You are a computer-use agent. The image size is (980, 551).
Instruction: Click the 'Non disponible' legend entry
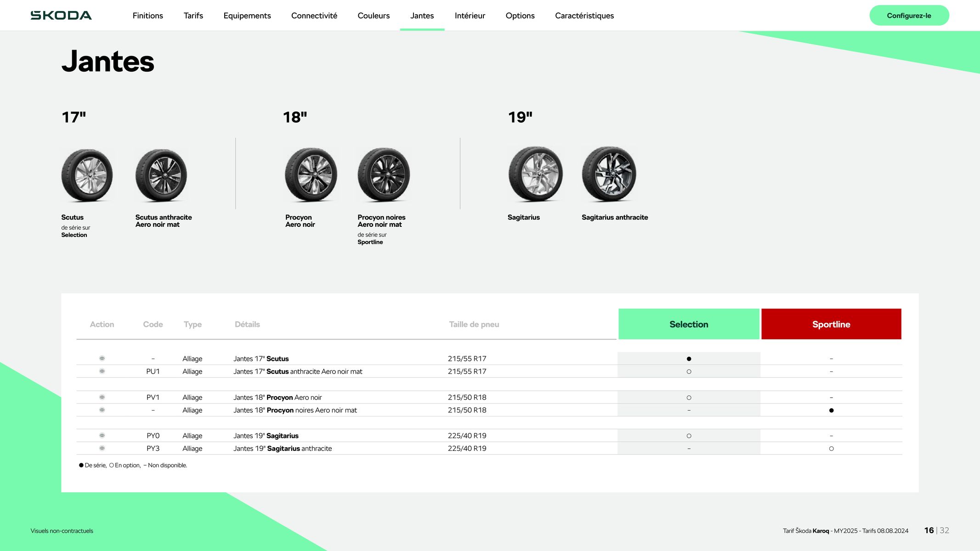click(165, 465)
